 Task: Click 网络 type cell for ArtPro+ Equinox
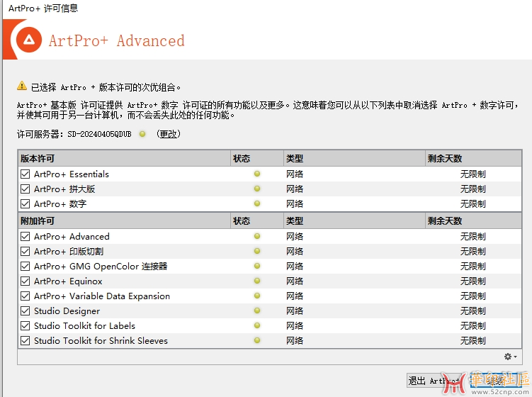[295, 281]
